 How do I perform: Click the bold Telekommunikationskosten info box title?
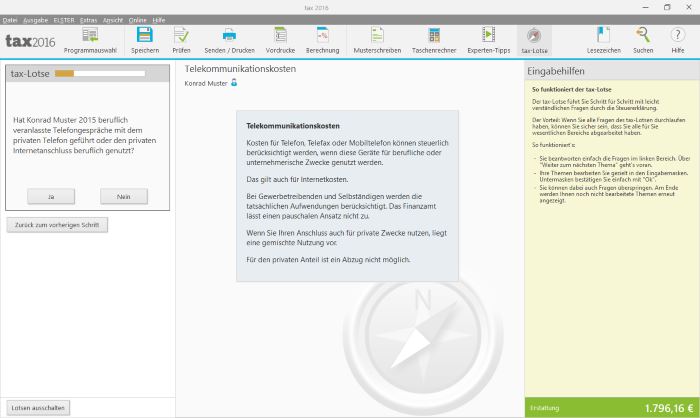point(293,126)
